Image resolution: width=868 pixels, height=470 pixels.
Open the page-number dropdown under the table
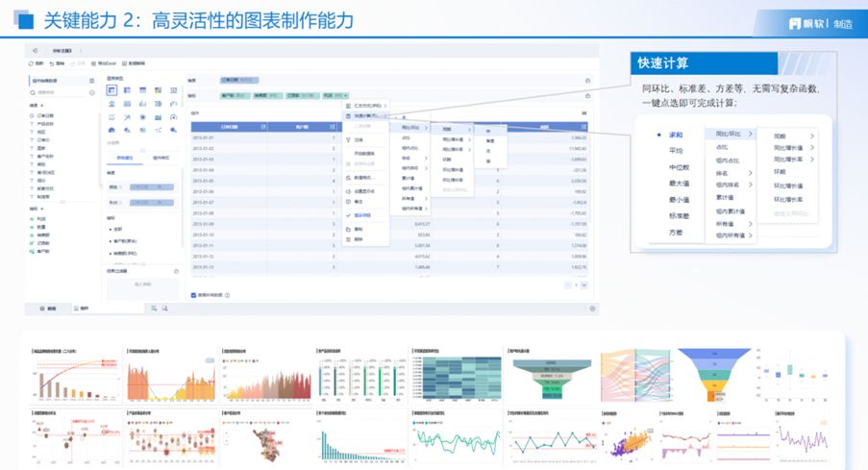click(584, 285)
